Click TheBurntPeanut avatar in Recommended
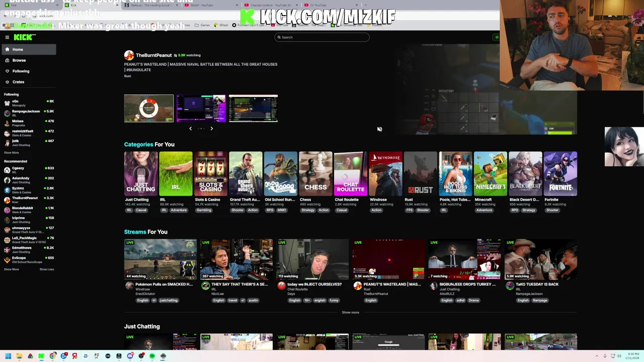Viewport: 644px width, 362px height. [7, 200]
